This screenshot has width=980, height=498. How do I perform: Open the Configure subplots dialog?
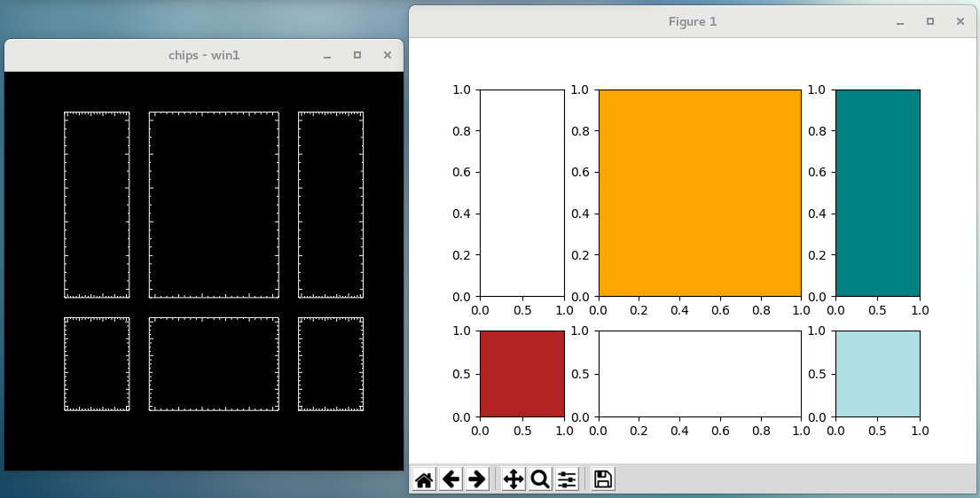point(567,479)
